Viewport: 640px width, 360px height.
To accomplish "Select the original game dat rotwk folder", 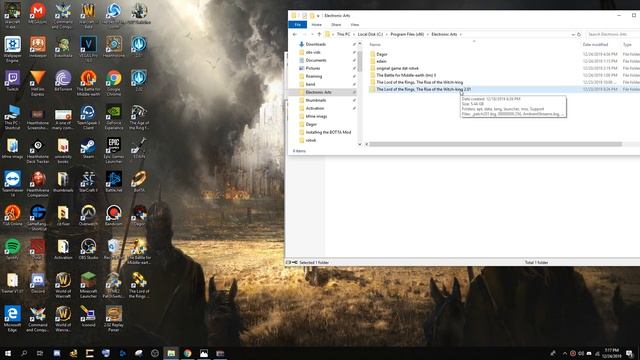I will click(x=397, y=68).
